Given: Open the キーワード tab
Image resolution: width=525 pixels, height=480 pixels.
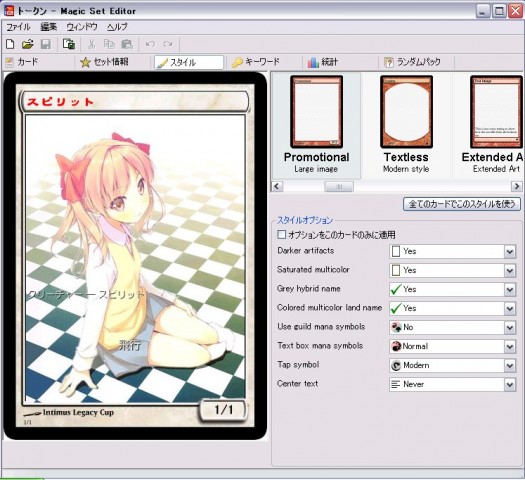Looking at the screenshot, I should (265, 62).
